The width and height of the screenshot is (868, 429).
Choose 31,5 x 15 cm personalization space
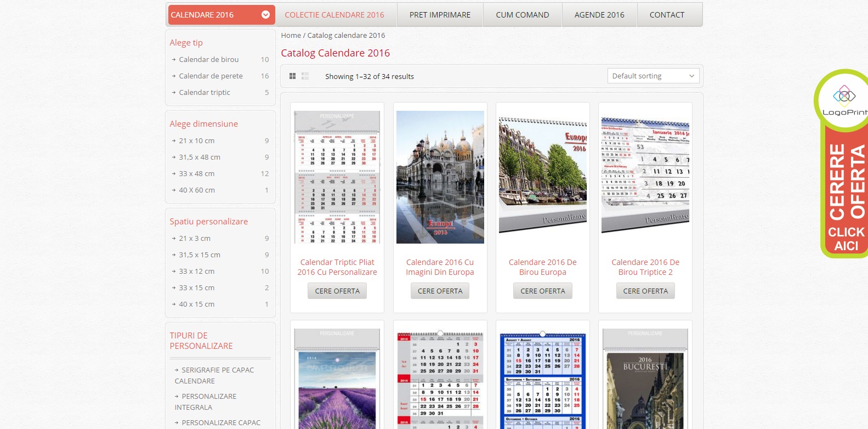pos(200,255)
